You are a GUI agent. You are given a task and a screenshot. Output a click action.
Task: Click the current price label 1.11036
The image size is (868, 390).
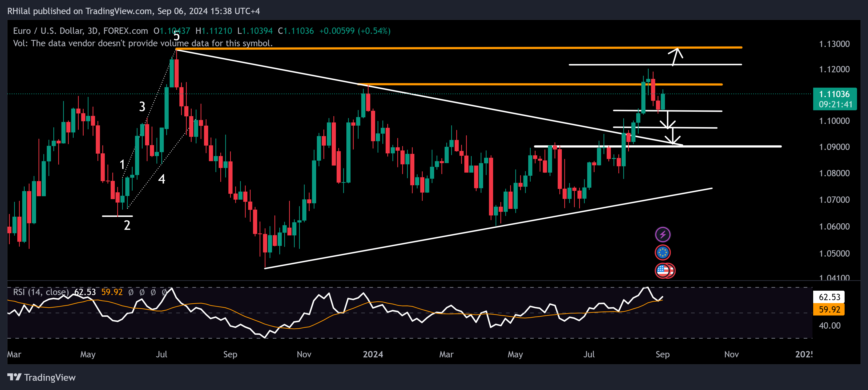click(834, 94)
